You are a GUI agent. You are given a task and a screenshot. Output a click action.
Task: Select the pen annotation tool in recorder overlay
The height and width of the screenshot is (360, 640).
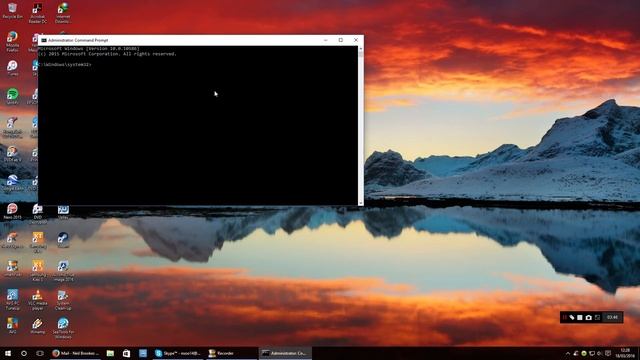(572, 317)
